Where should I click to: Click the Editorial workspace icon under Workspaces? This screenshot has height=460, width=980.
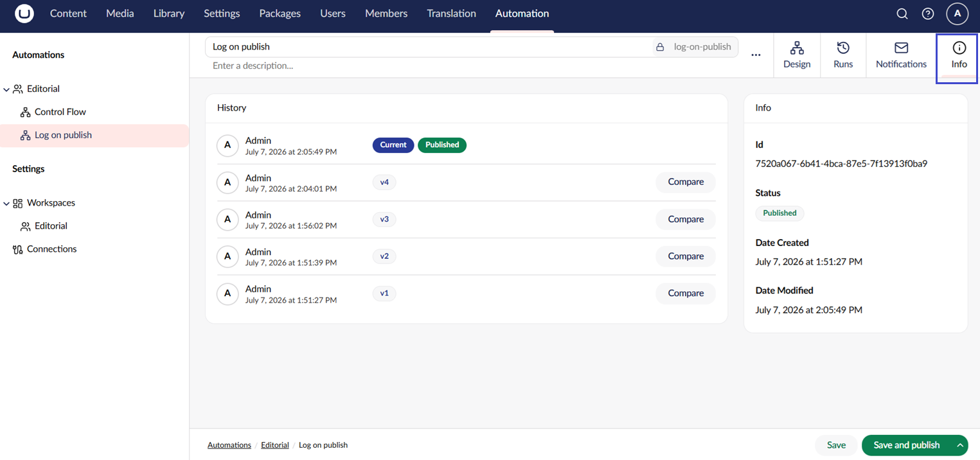(x=26, y=226)
